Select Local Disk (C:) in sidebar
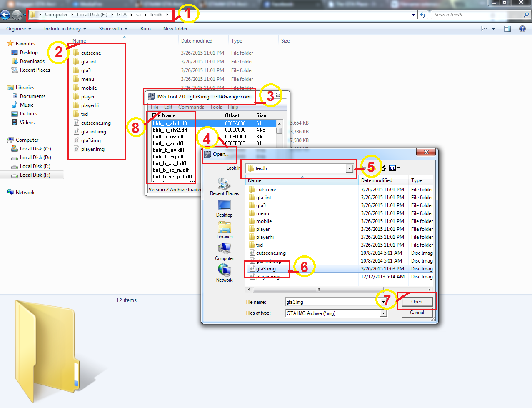 point(35,149)
